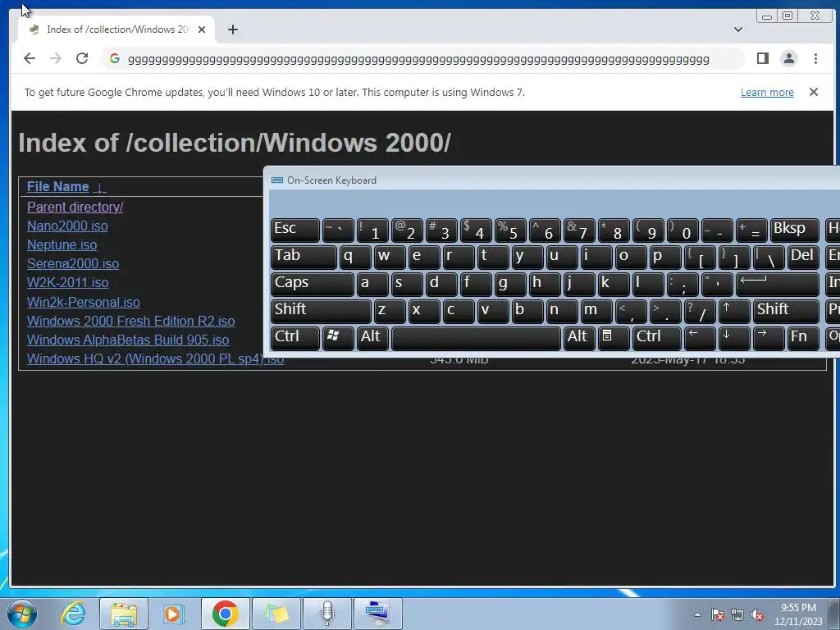Open the Chrome profile avatar
Image resolution: width=840 pixels, height=630 pixels.
pos(789,58)
